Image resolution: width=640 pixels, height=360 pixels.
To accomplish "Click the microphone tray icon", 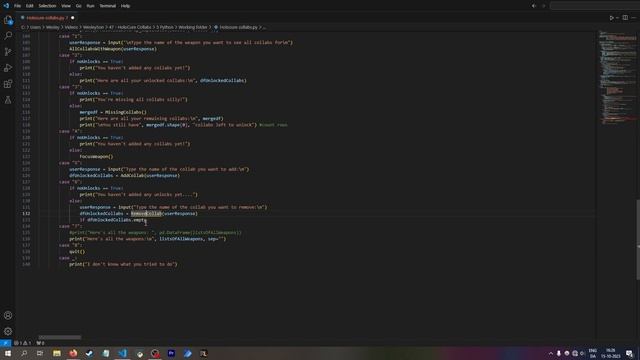I will [x=558, y=353].
